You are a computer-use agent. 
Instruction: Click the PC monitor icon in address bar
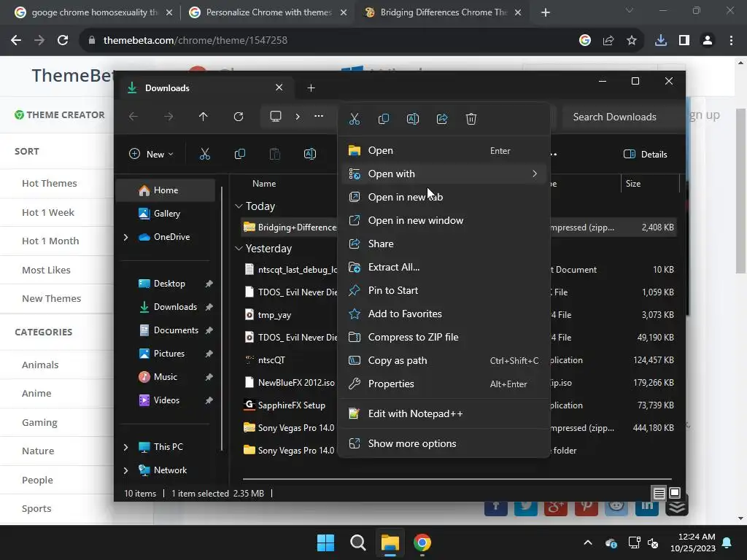click(x=275, y=116)
